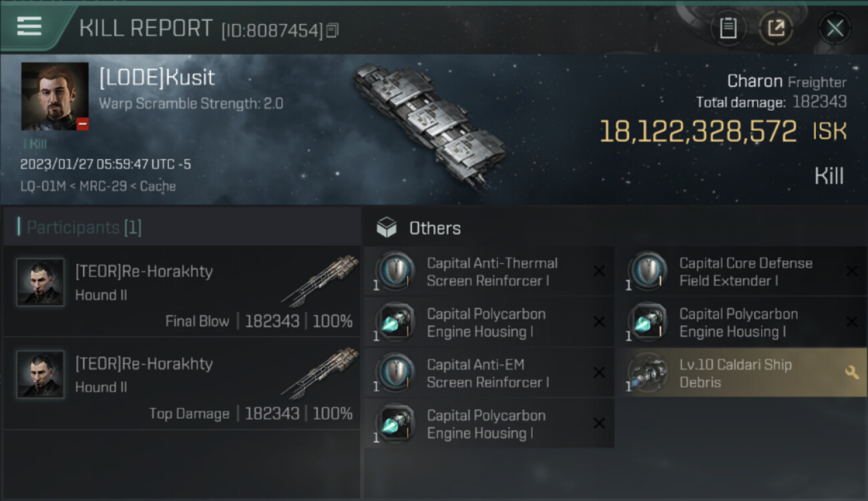Open the hamburger menu icon
This screenshot has width=868, height=501.
pyautogui.click(x=29, y=27)
